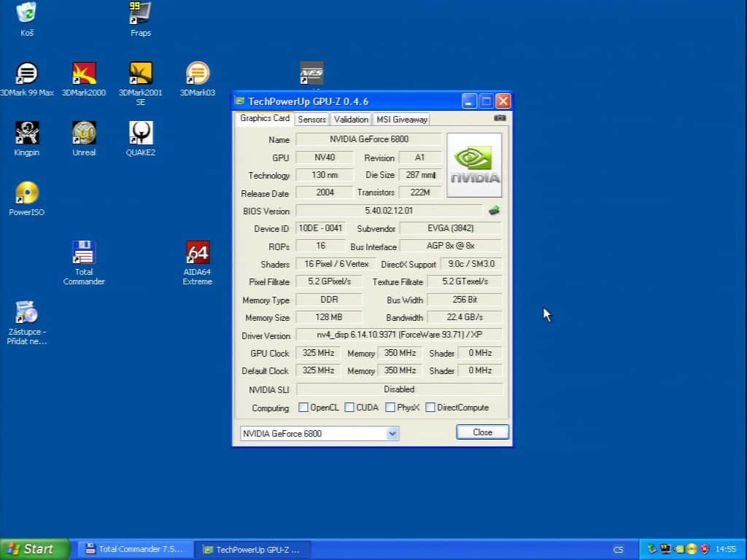Click the Total Commander desktop icon

pyautogui.click(x=84, y=252)
